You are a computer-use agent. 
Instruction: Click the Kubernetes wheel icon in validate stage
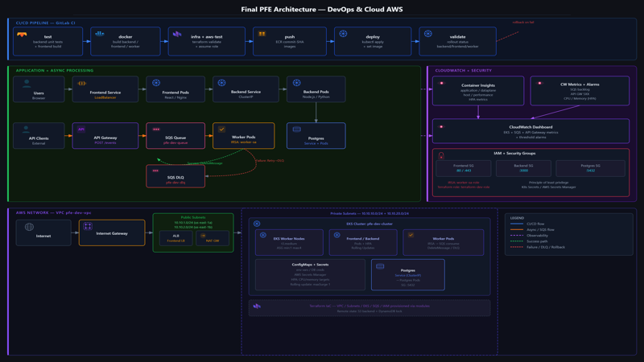click(428, 34)
